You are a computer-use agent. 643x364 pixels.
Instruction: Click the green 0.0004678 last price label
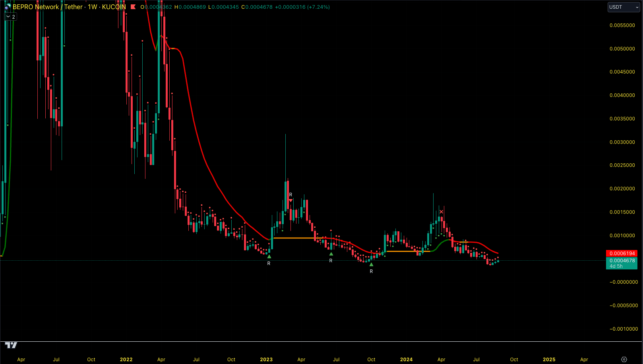622,261
